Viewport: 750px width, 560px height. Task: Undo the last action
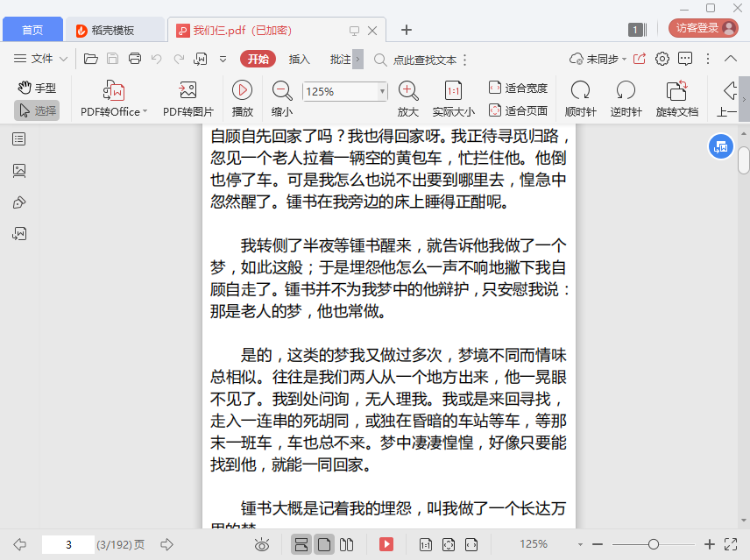click(157, 59)
